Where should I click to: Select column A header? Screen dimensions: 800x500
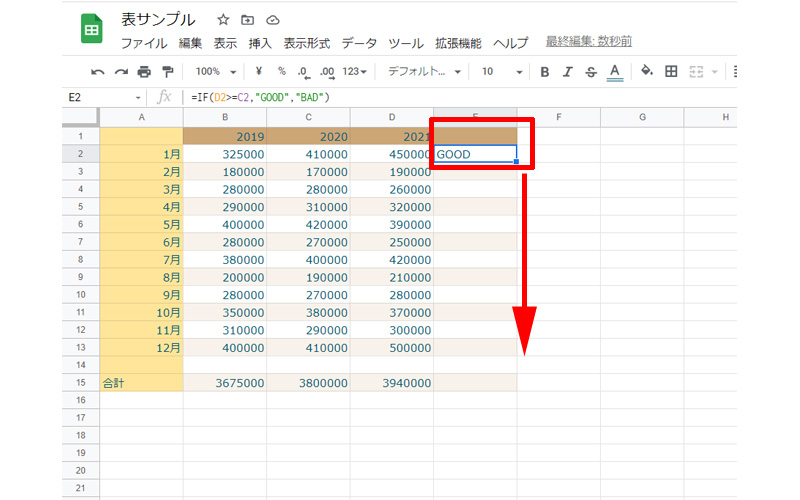click(141, 117)
